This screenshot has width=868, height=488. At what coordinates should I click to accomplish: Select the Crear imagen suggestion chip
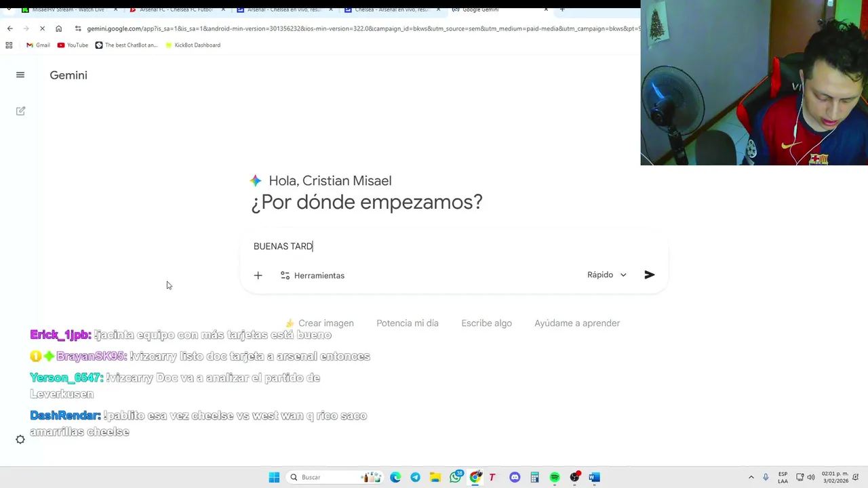(x=319, y=323)
